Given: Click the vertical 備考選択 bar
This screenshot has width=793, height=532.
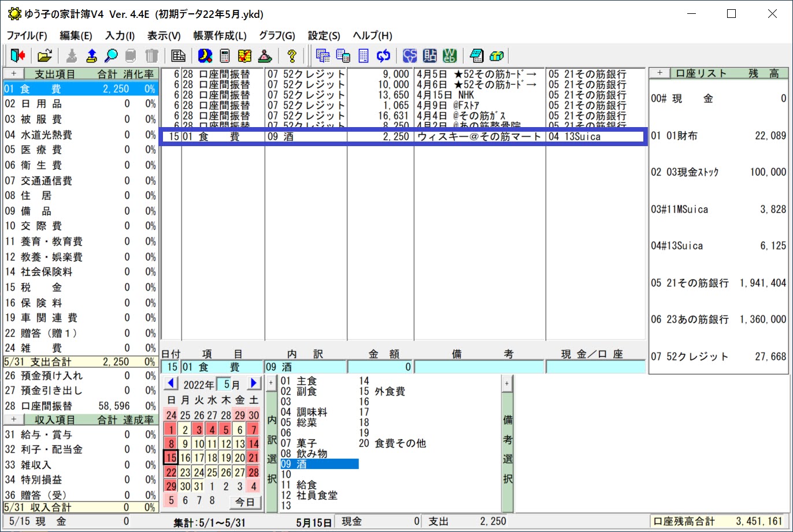Looking at the screenshot, I should click(x=507, y=452).
